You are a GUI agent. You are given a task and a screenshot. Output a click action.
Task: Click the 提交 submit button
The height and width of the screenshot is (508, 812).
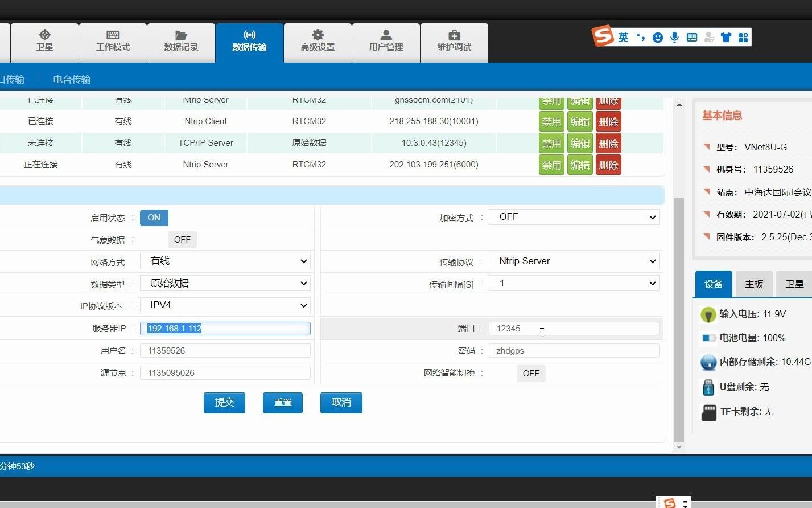tap(224, 403)
